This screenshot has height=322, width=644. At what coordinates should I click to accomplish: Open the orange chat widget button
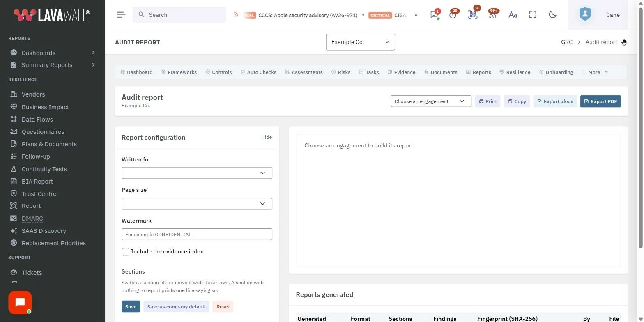coord(20,303)
